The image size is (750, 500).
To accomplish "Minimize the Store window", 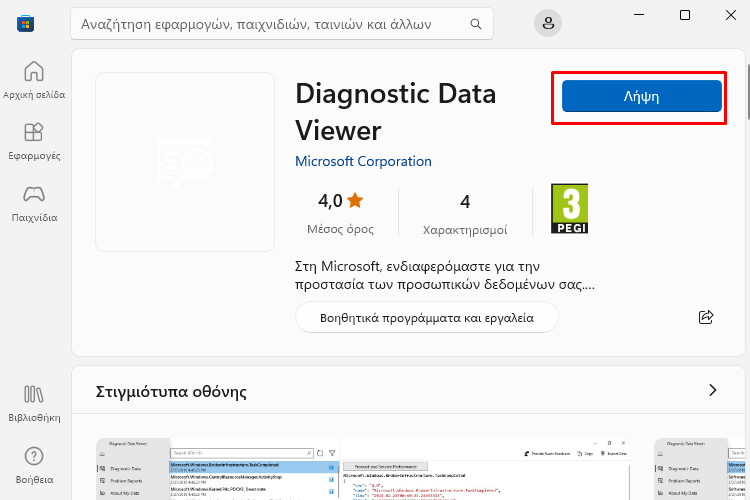I will (639, 15).
